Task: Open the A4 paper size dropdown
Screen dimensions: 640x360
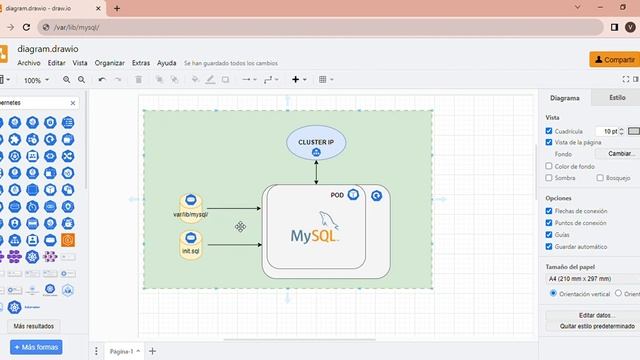Action: pyautogui.click(x=593, y=279)
